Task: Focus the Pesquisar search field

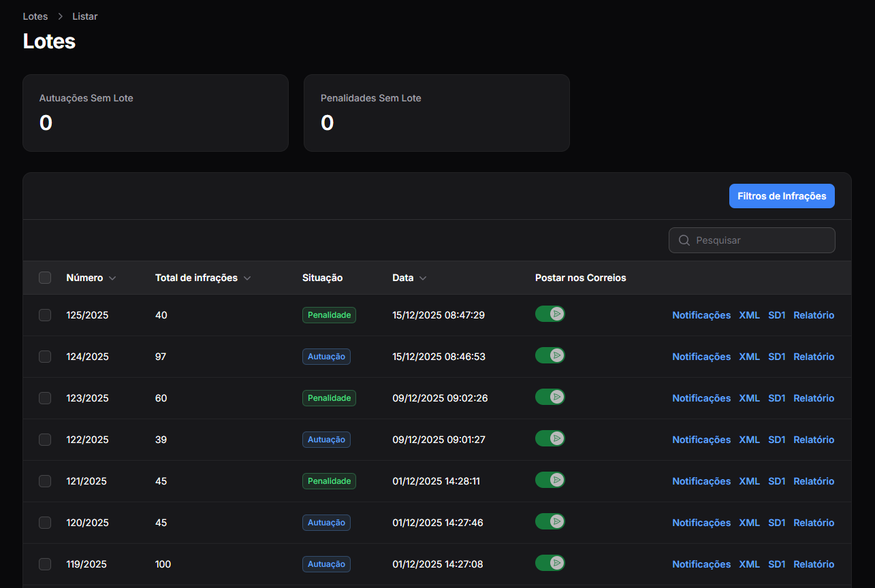Action: click(x=759, y=240)
